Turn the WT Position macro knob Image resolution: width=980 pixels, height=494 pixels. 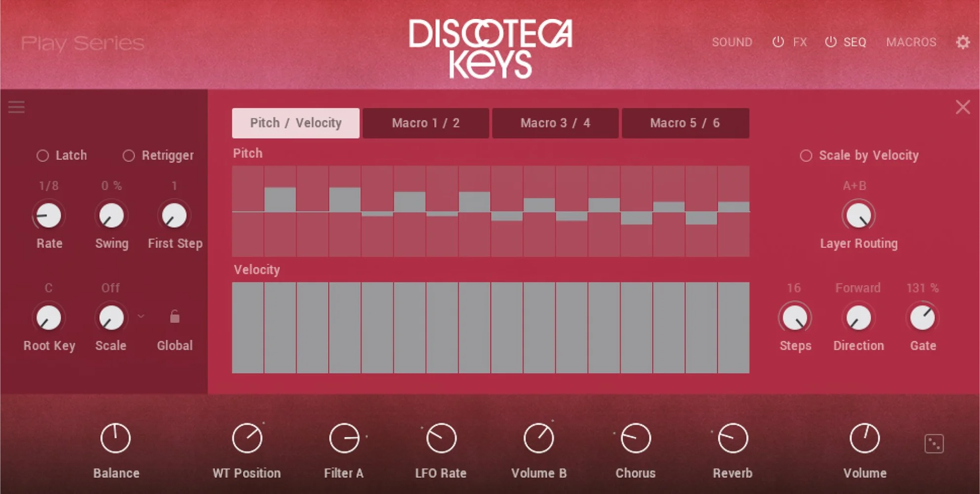pos(247,438)
